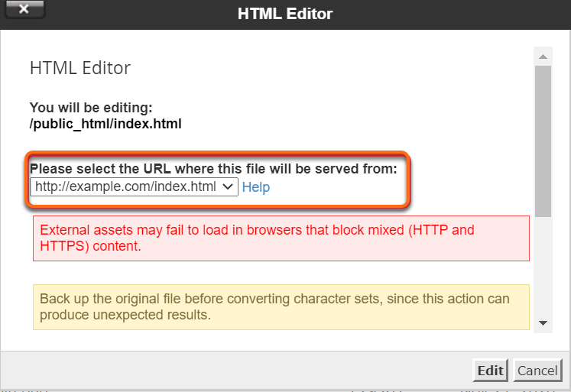Click the dark HTML Editor title bar text
Viewport: 571px width, 392px height.
[285, 14]
